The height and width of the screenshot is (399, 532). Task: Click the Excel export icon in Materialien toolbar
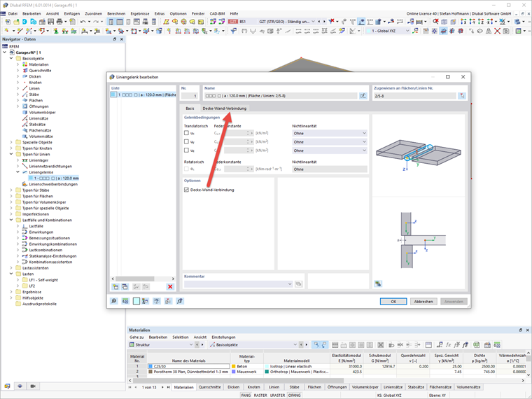click(x=477, y=344)
